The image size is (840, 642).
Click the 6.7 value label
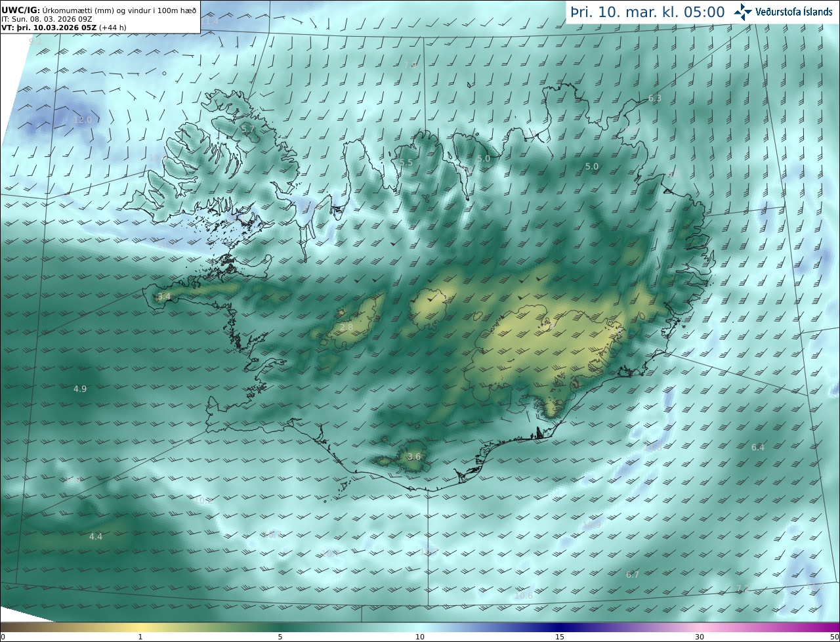(x=633, y=575)
